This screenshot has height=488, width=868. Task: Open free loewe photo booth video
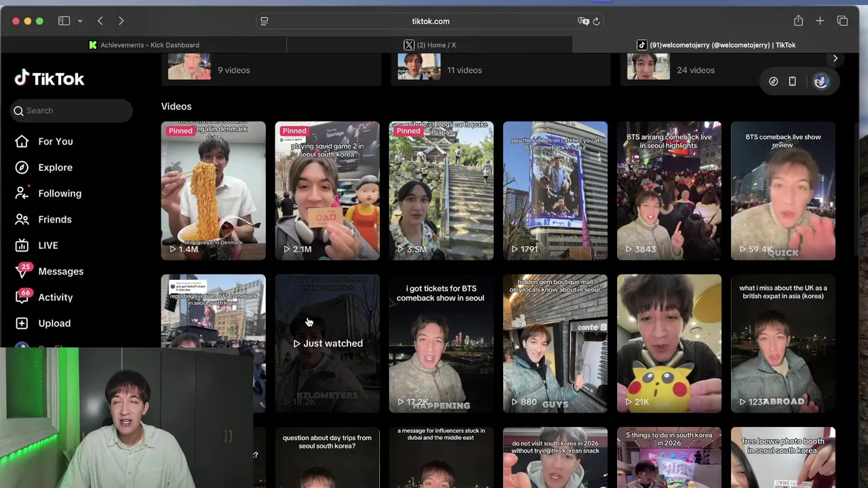(783, 457)
